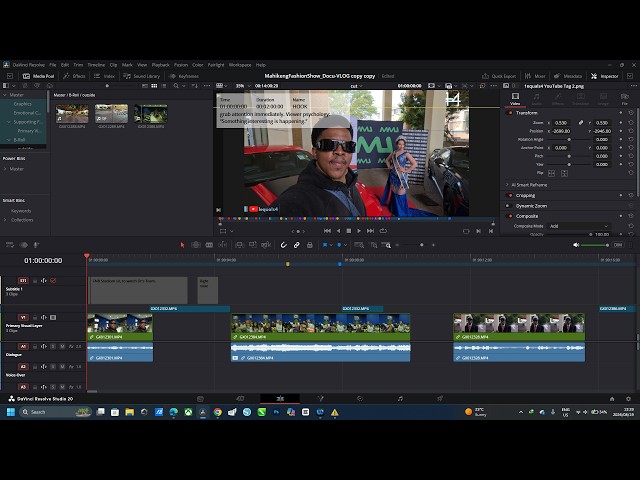Open the Sound Library panel
Screen dimensions: 640x480
(142, 76)
